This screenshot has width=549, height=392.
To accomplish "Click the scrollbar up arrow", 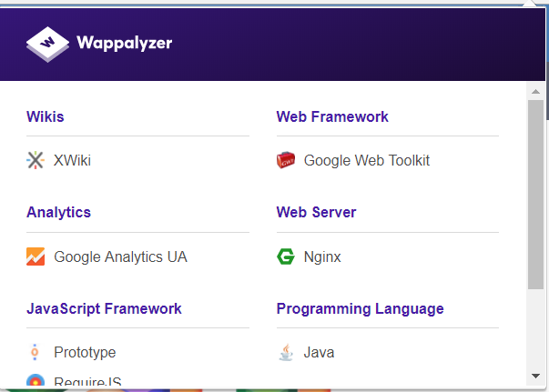I will tap(535, 92).
